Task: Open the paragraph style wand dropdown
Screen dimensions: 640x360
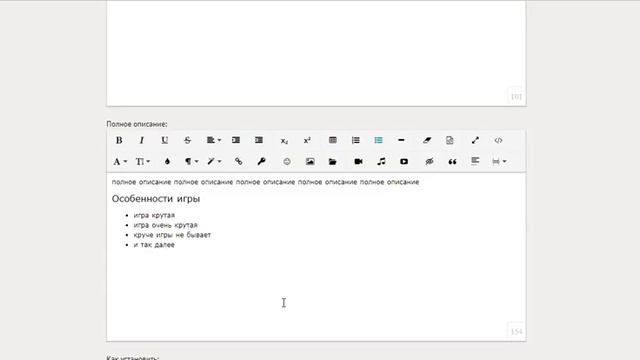Action: click(x=214, y=162)
